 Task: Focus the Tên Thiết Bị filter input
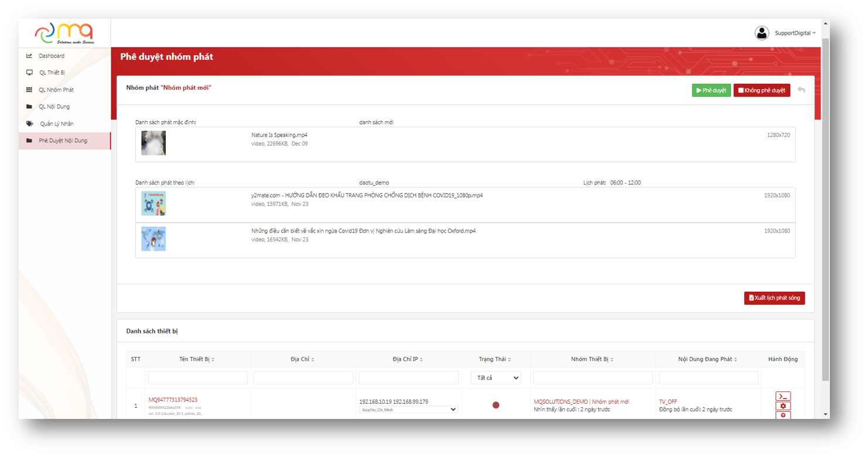point(198,378)
